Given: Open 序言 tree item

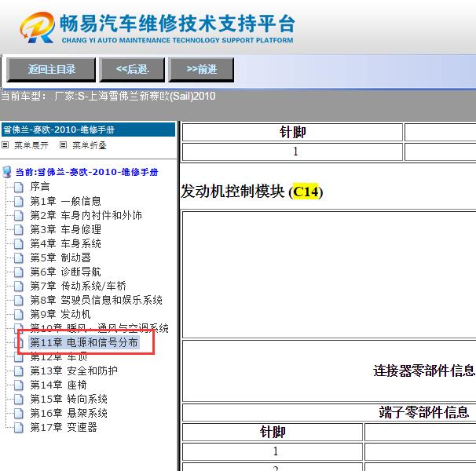Looking at the screenshot, I should (40, 187).
